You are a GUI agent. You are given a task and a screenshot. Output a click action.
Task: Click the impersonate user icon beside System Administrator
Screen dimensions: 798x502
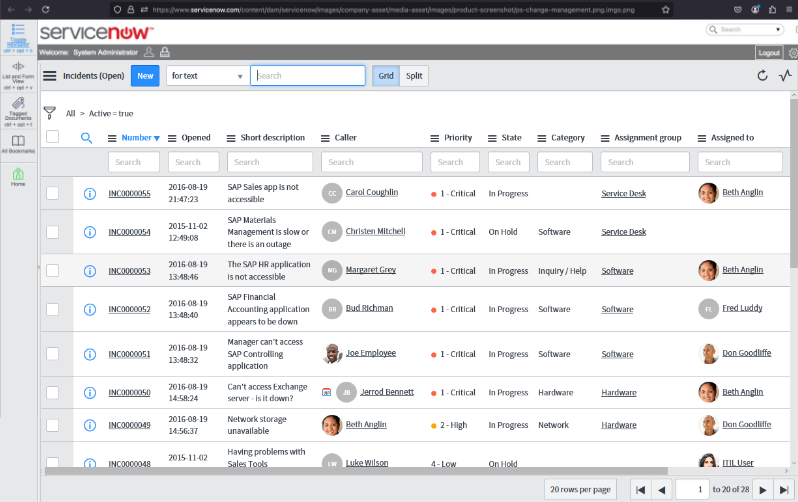[149, 52]
